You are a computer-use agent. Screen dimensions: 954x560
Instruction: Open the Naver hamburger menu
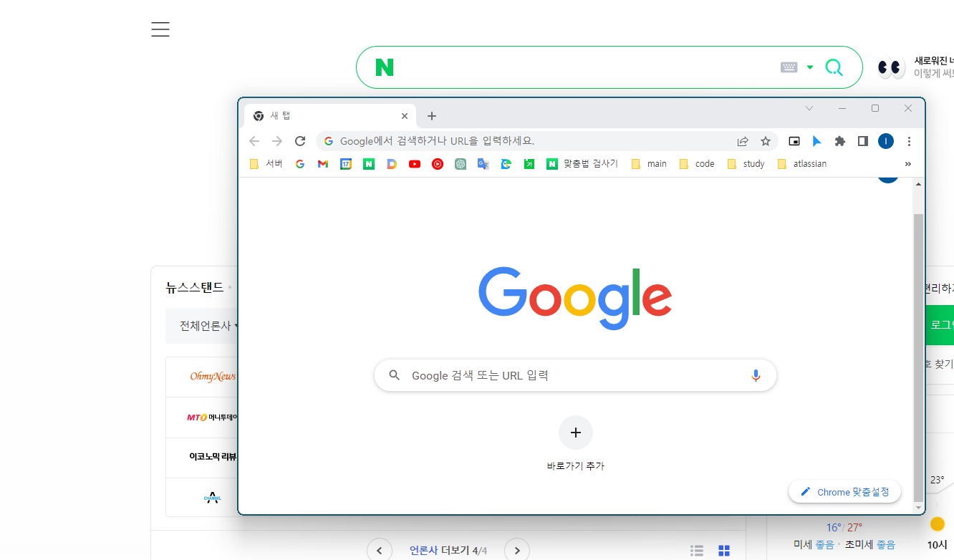[160, 29]
